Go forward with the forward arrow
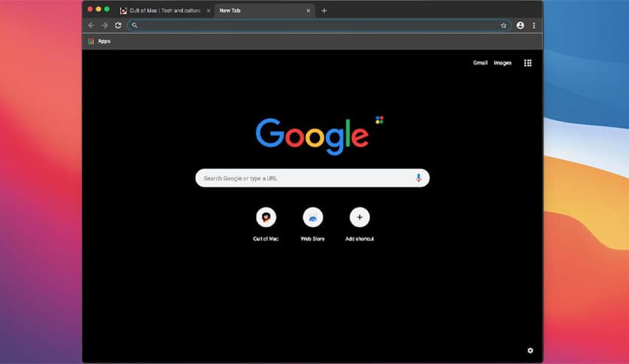 click(x=105, y=26)
